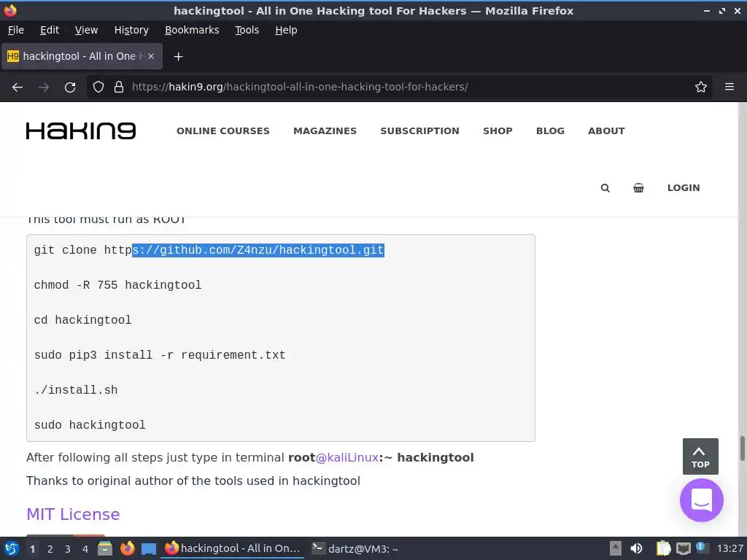Click the forward navigation arrow

(44, 87)
